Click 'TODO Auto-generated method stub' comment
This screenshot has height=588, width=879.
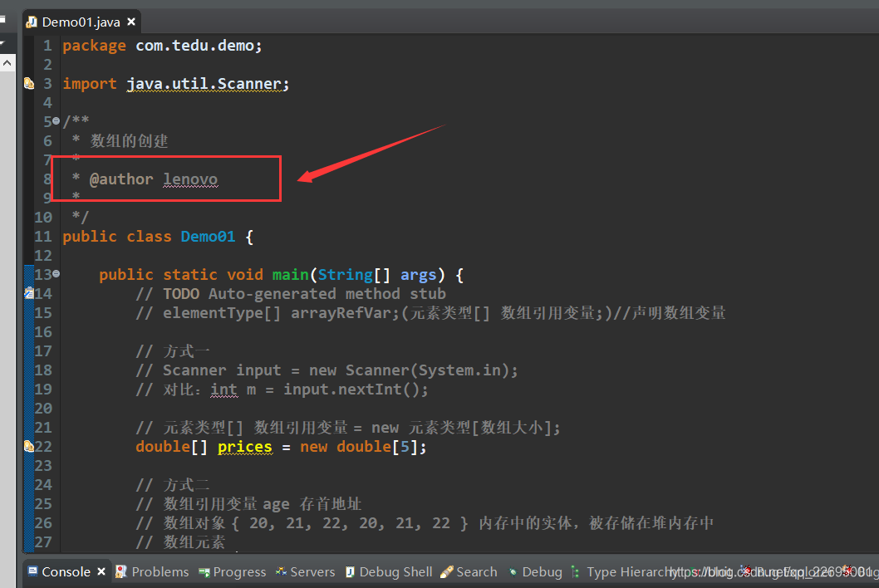click(304, 294)
